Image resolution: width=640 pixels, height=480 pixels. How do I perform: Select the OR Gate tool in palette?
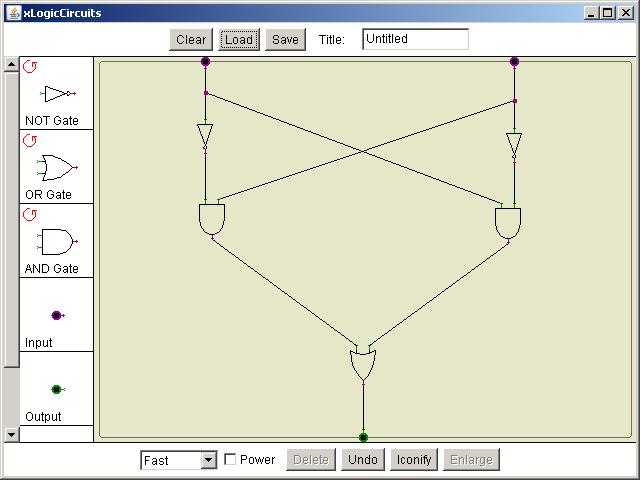(57, 168)
